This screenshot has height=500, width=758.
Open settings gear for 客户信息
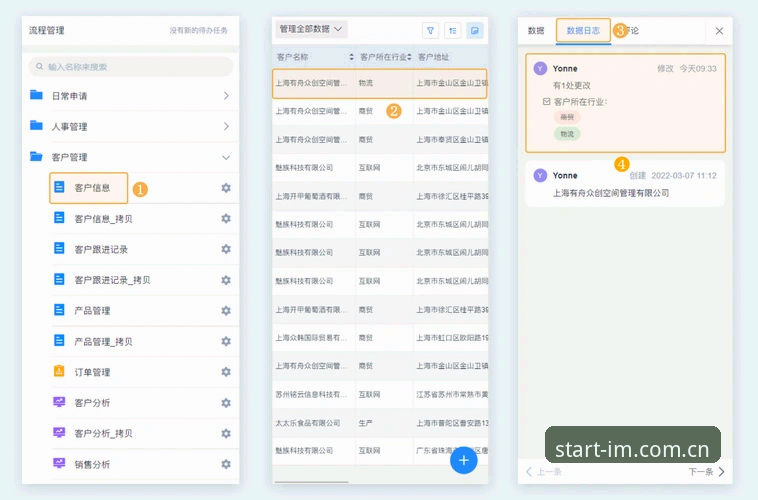pyautogui.click(x=226, y=188)
